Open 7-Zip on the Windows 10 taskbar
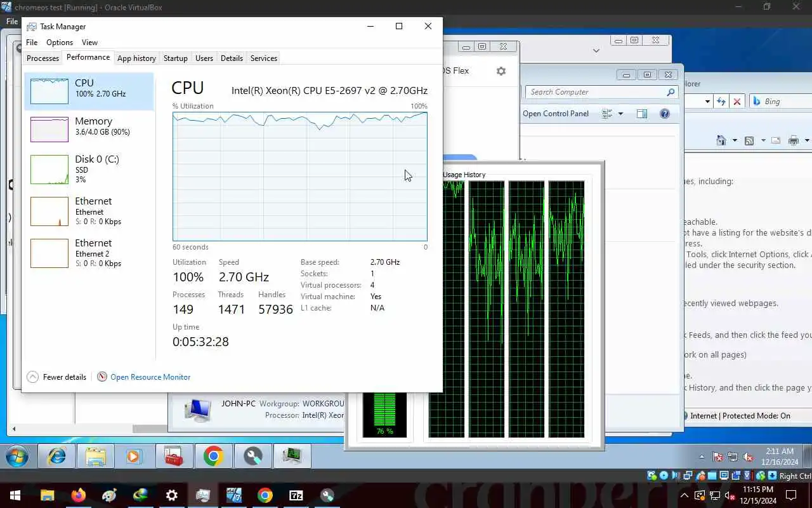Image resolution: width=812 pixels, height=508 pixels. 296,495
